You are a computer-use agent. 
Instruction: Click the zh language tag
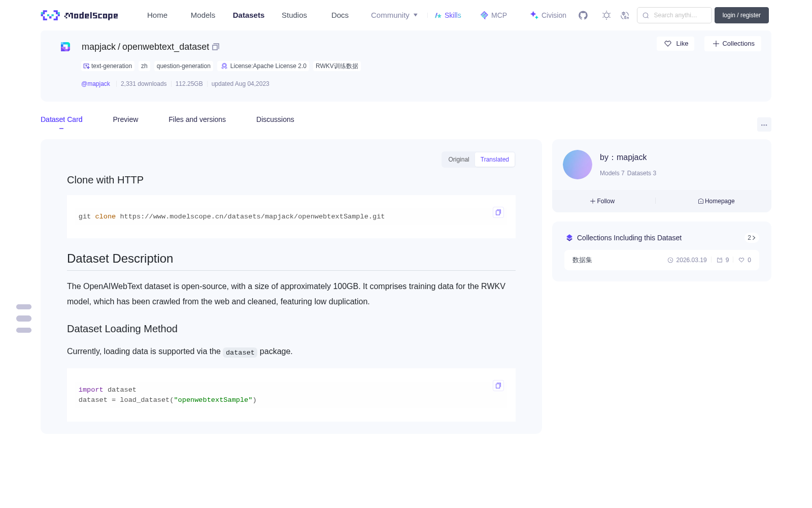point(144,66)
